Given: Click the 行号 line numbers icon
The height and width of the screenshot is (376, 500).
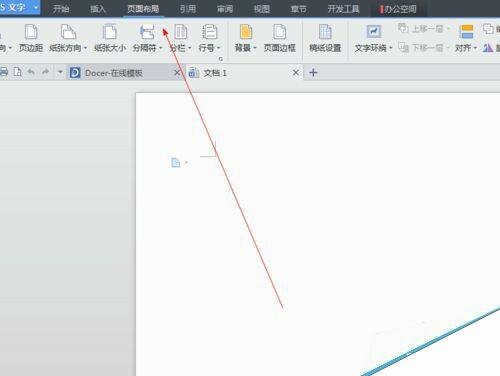Looking at the screenshot, I should (210, 32).
